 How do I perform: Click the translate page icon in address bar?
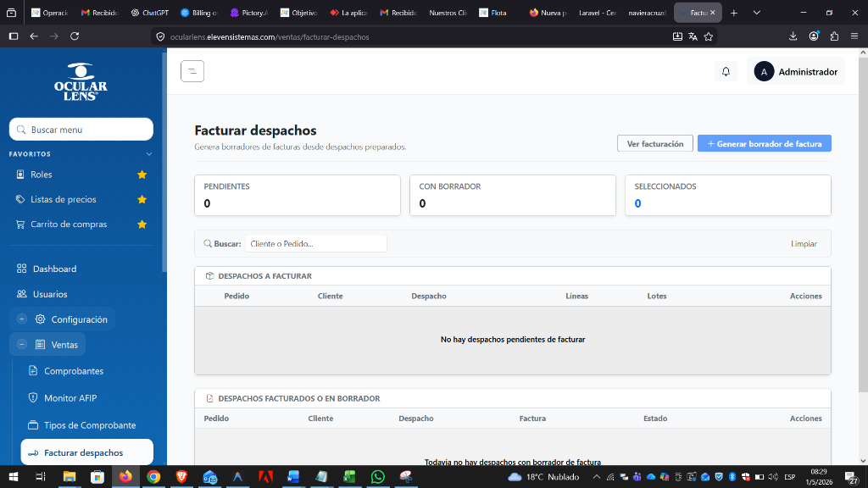point(693,36)
